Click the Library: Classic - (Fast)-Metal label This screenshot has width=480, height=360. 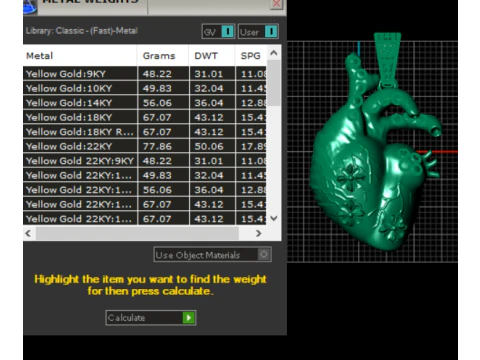(x=82, y=31)
